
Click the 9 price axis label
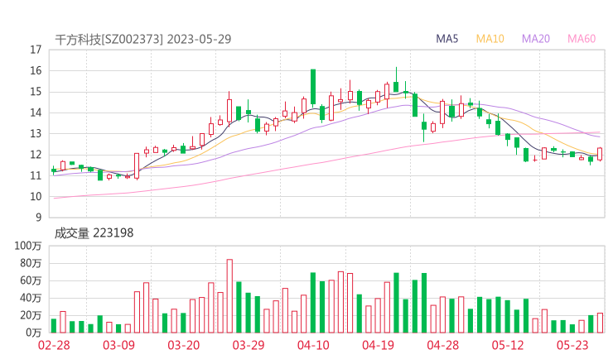pyautogui.click(x=38, y=218)
